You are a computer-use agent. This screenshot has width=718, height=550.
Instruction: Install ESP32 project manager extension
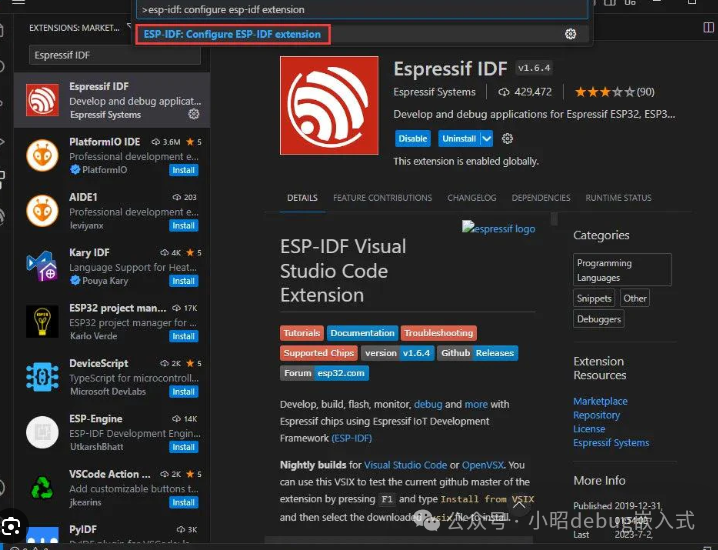click(x=184, y=336)
